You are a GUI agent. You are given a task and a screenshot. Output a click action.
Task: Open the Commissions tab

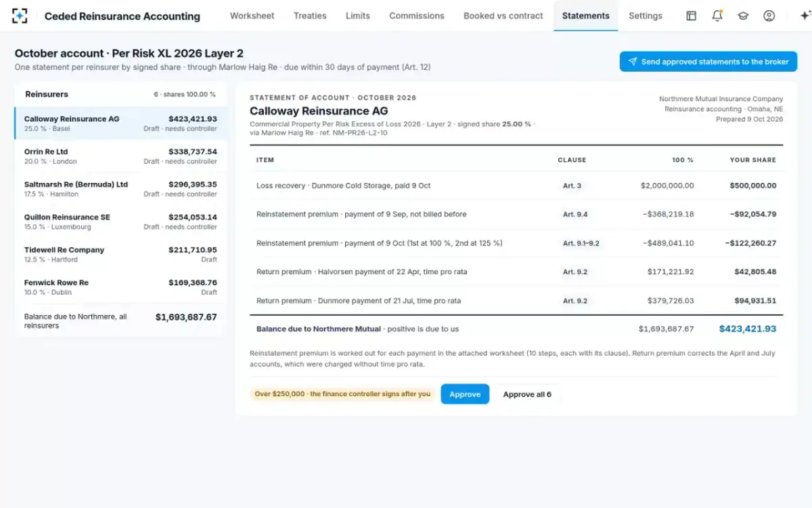click(417, 16)
